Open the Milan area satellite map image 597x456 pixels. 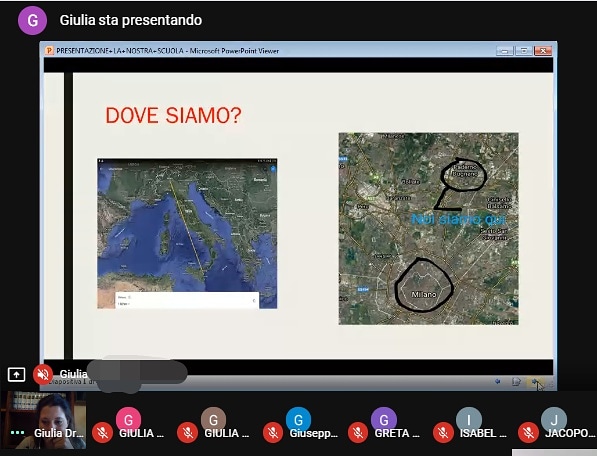(x=428, y=228)
